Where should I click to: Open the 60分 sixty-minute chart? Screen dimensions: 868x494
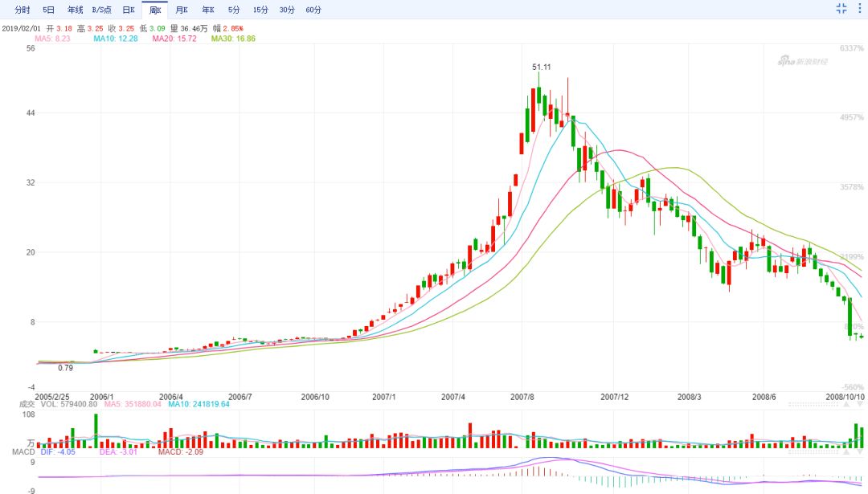pyautogui.click(x=313, y=10)
